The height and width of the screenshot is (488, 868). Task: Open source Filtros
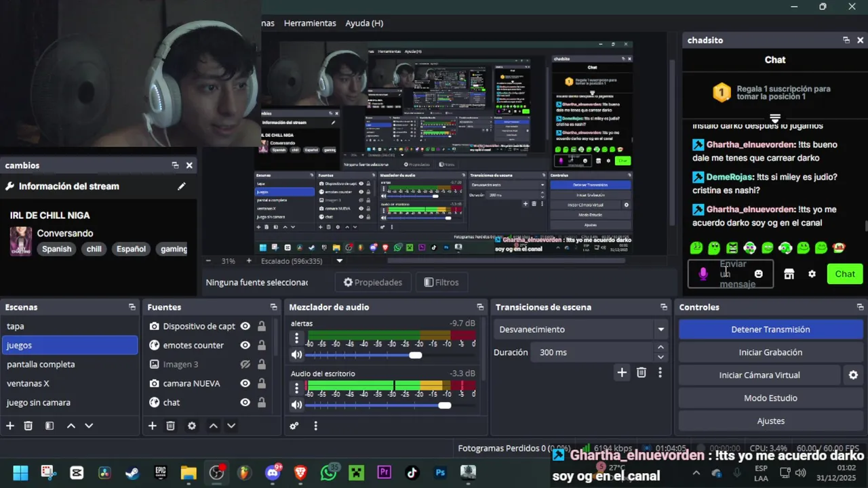point(441,283)
